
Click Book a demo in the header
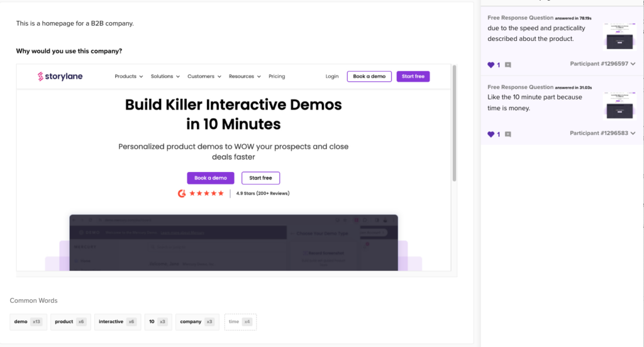pos(369,76)
